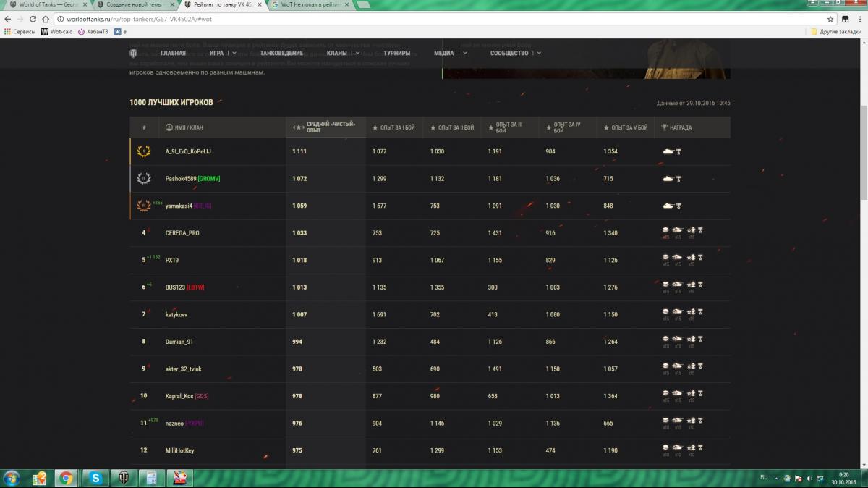Image resolution: width=868 pixels, height=488 pixels.
Task: Sort by СРЕДНИЙ «ЧИСТЫЙ» ОПЫТ column
Action: 325,127
